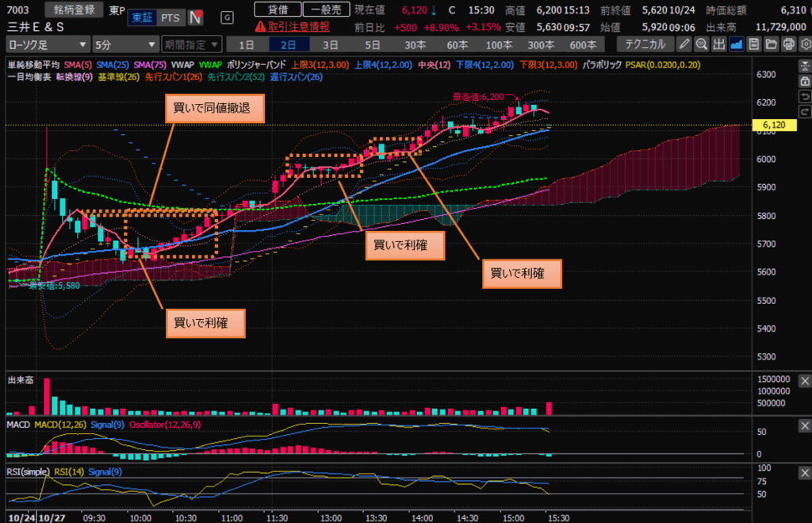
Task: Open the 5分 interval dropdown
Action: [x=124, y=44]
